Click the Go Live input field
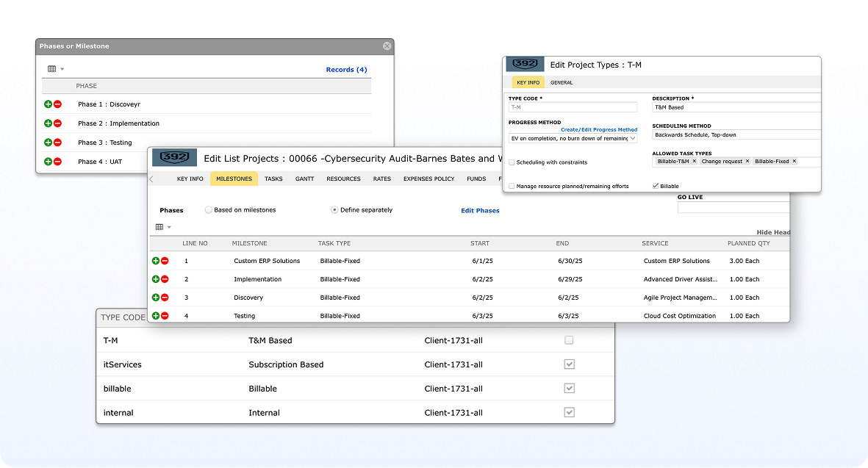The height and width of the screenshot is (468, 868). [x=734, y=207]
